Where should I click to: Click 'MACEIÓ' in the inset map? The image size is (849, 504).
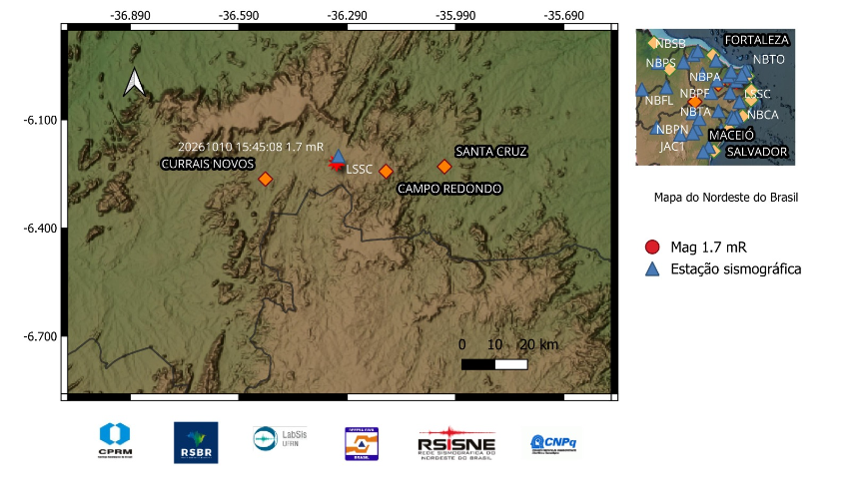coord(731,135)
